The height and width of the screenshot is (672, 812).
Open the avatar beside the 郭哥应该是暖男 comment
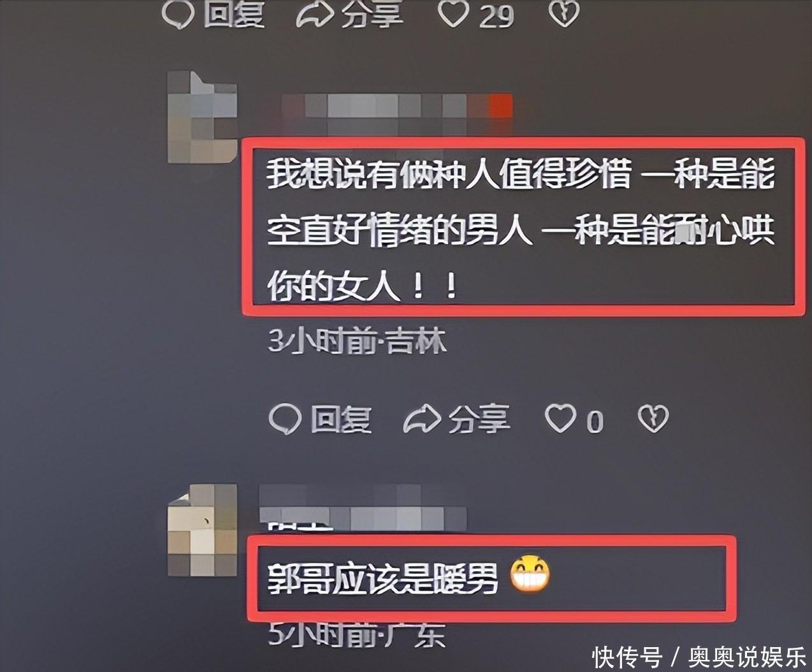(x=202, y=530)
